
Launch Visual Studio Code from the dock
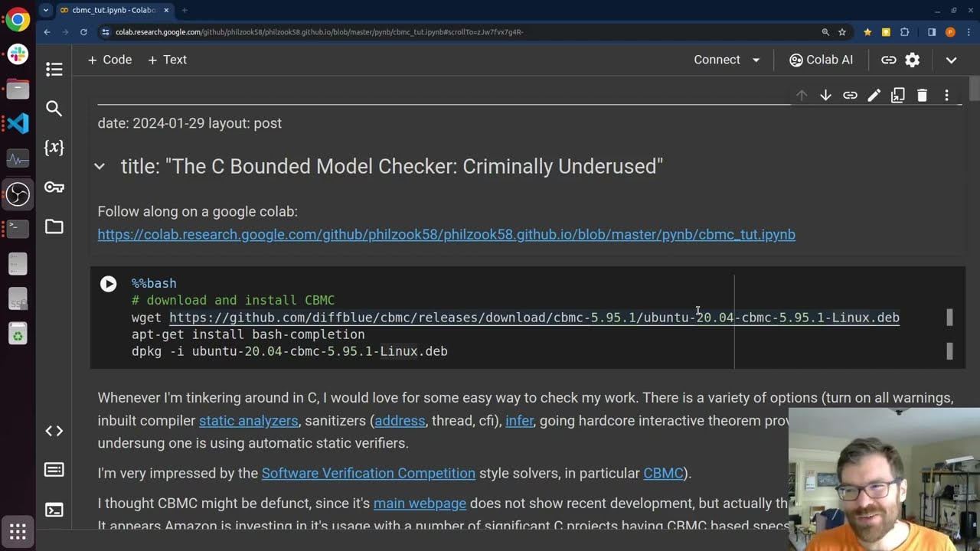18,123
